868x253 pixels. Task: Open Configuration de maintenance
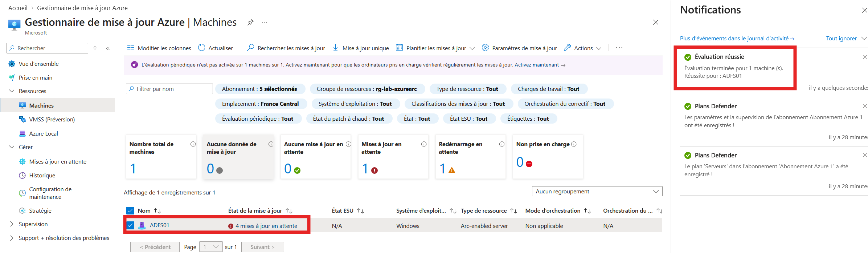(50, 193)
